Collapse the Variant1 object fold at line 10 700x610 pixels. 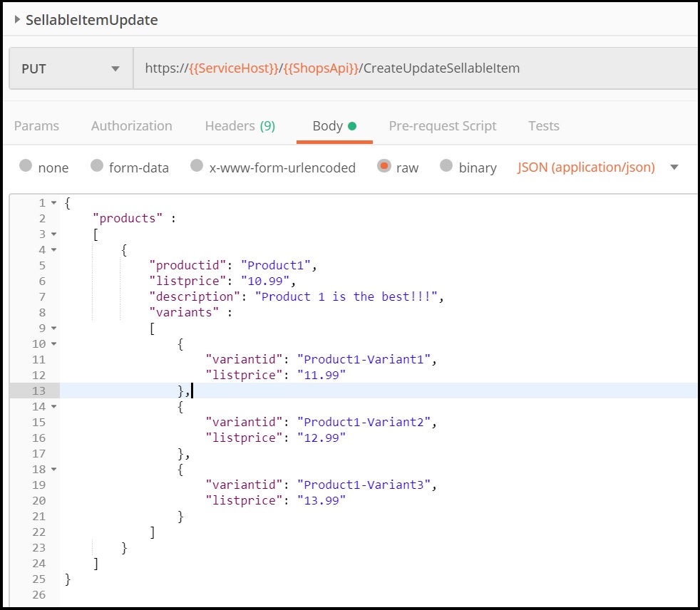[53, 344]
